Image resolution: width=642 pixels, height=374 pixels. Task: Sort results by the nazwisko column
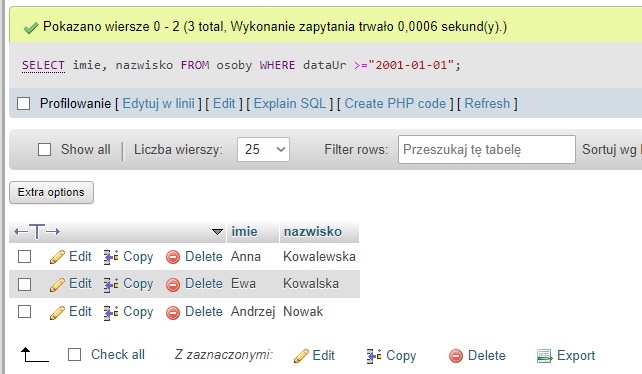[313, 231]
